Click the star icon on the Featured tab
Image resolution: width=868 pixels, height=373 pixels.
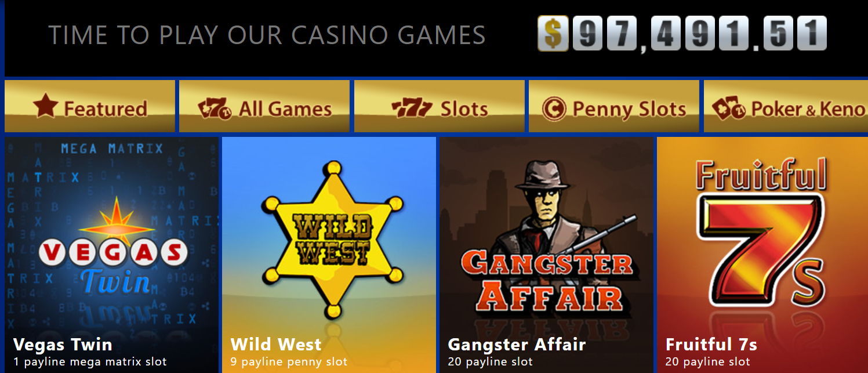pyautogui.click(x=46, y=106)
